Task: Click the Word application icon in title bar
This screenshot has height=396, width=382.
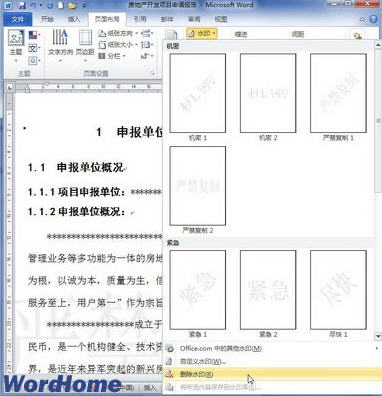Action: click(8, 5)
